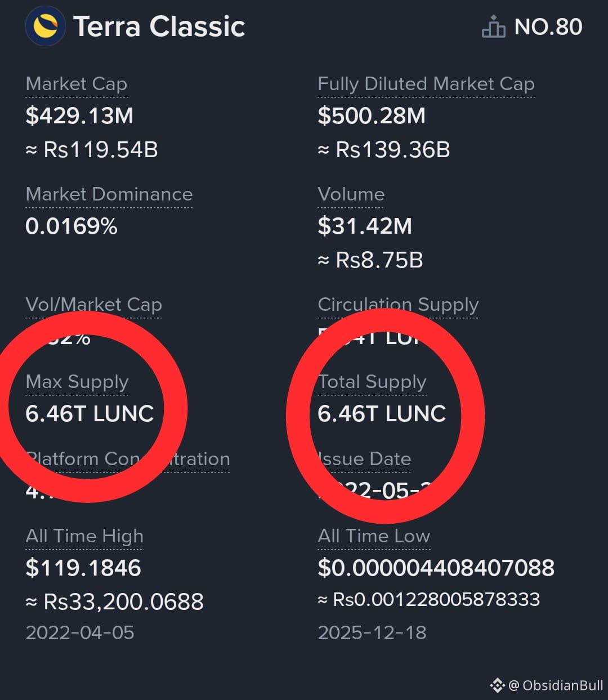The image size is (608, 700).
Task: Tap the Volume label
Action: [x=351, y=194]
